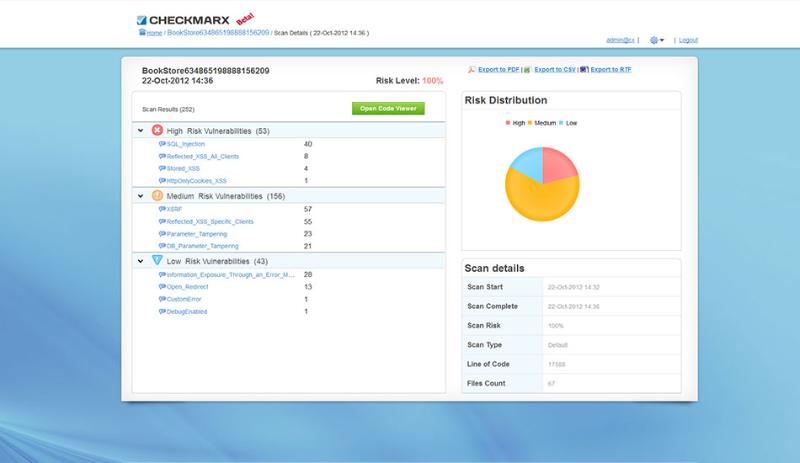The image size is (800, 463).
Task: Click the blue Low slice of pie chart
Action: click(x=528, y=163)
